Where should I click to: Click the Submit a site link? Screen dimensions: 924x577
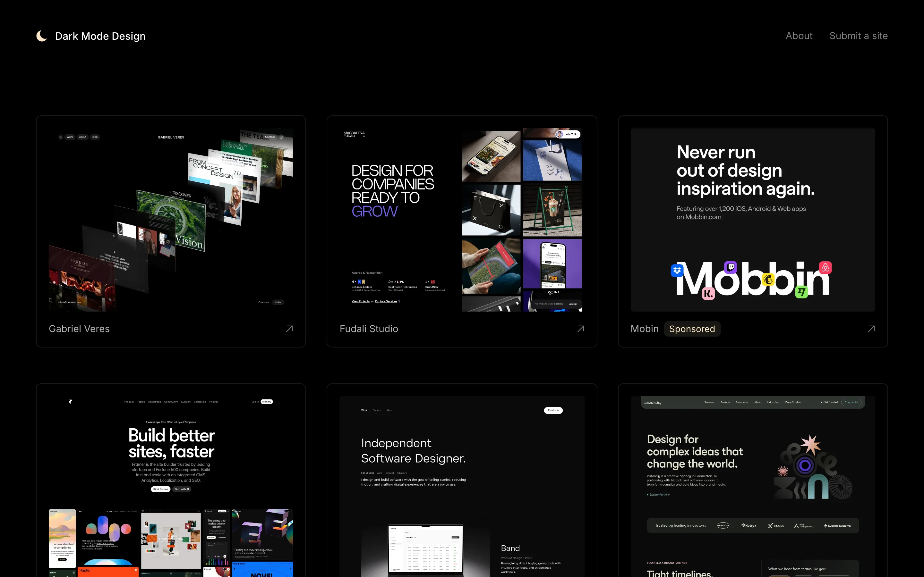859,36
